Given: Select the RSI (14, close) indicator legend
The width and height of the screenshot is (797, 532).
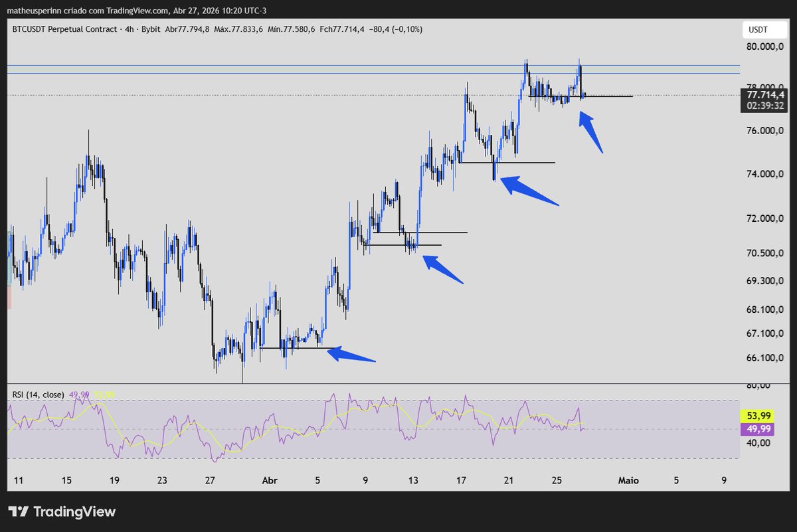Looking at the screenshot, I should click(39, 395).
